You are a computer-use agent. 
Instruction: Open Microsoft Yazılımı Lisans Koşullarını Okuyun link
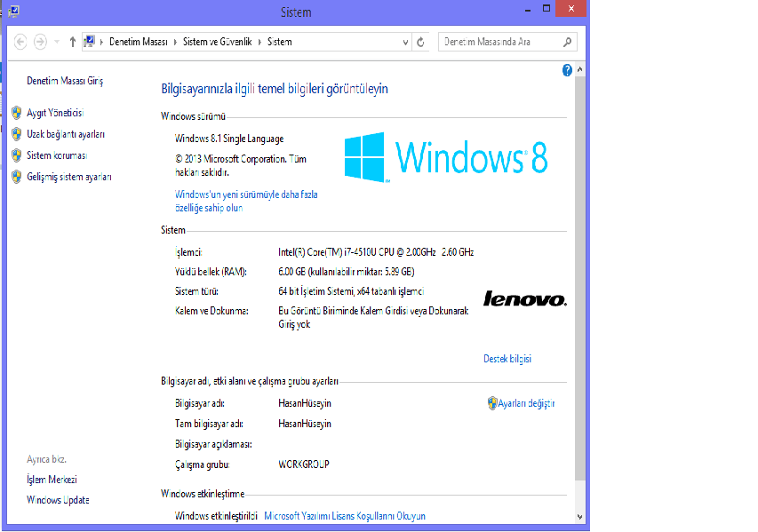pyautogui.click(x=345, y=516)
